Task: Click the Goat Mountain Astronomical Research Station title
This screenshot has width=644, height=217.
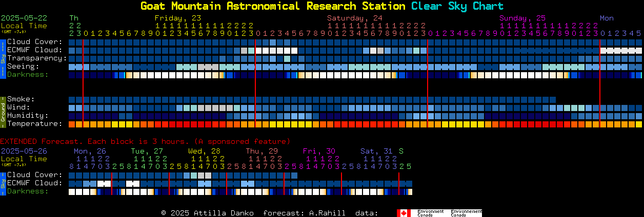Action: tap(273, 6)
